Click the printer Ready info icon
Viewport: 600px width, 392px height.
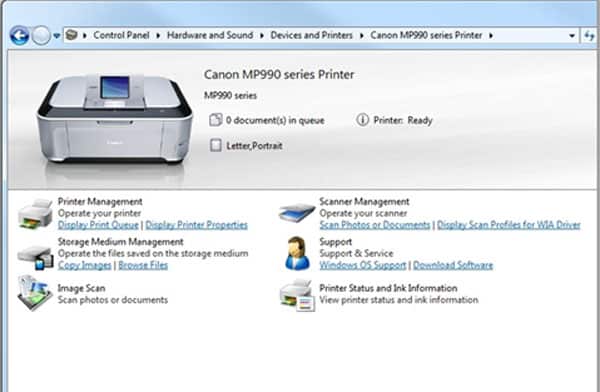[362, 120]
